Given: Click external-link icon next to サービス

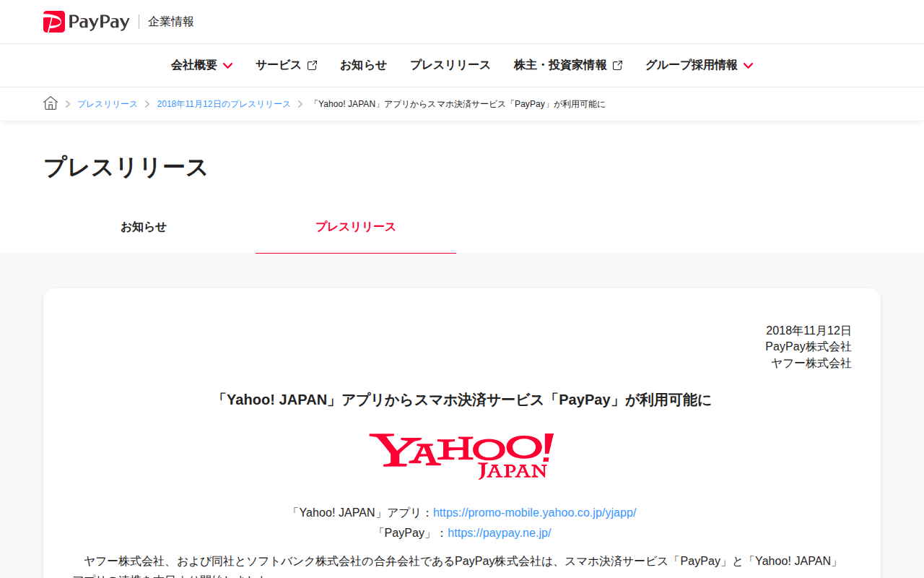Looking at the screenshot, I should pos(312,65).
